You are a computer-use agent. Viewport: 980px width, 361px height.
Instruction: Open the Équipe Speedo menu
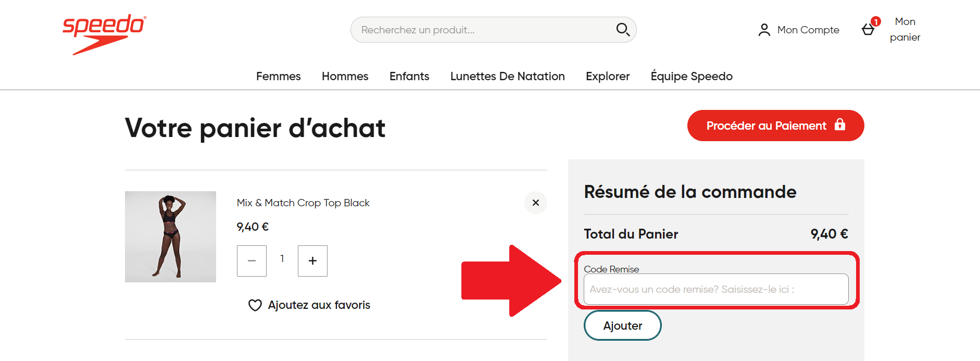[692, 76]
